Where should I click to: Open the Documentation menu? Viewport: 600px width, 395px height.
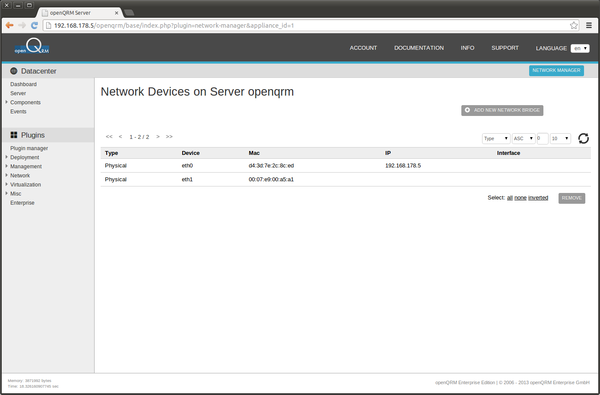pos(419,48)
